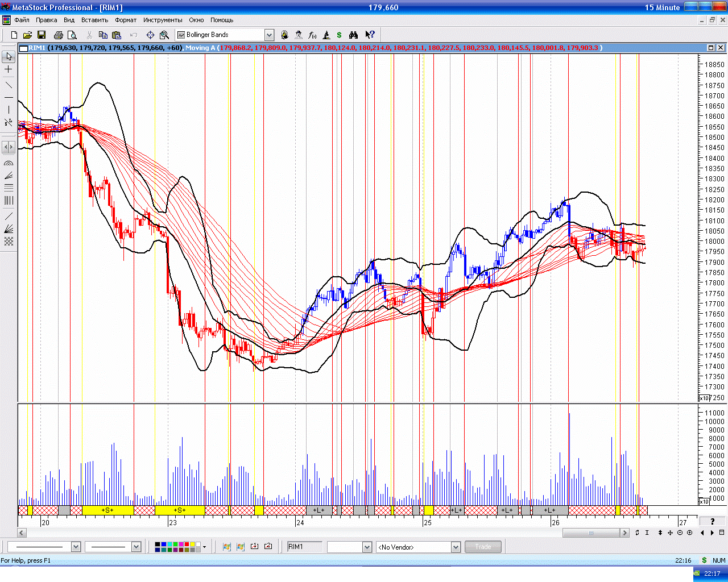Expand the line style dropdown at bottom left
Screen dimensions: 728x582
(76, 547)
